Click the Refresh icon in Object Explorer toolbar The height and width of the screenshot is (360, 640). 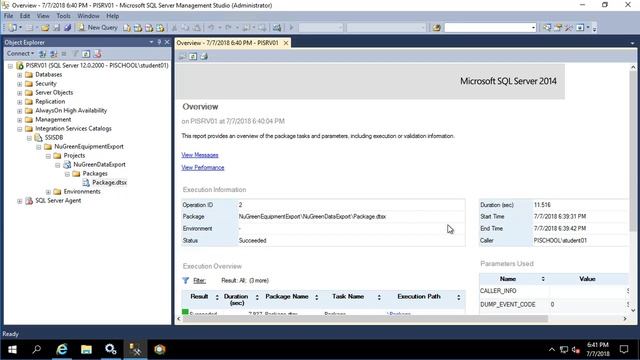(86, 54)
